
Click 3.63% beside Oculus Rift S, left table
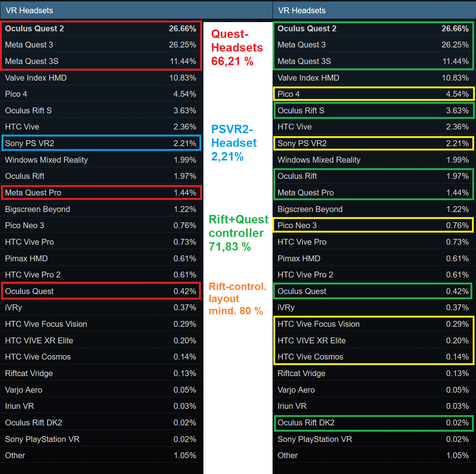[x=185, y=111]
